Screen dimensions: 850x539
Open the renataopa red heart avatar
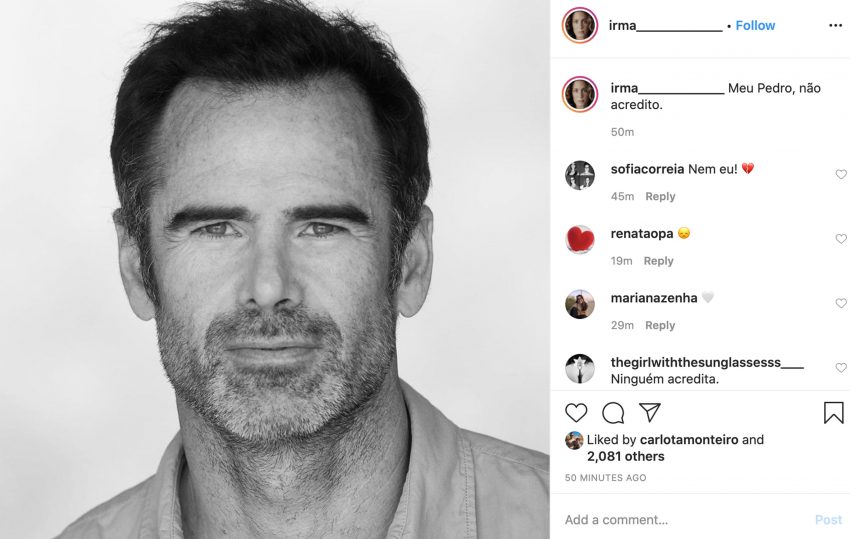579,240
